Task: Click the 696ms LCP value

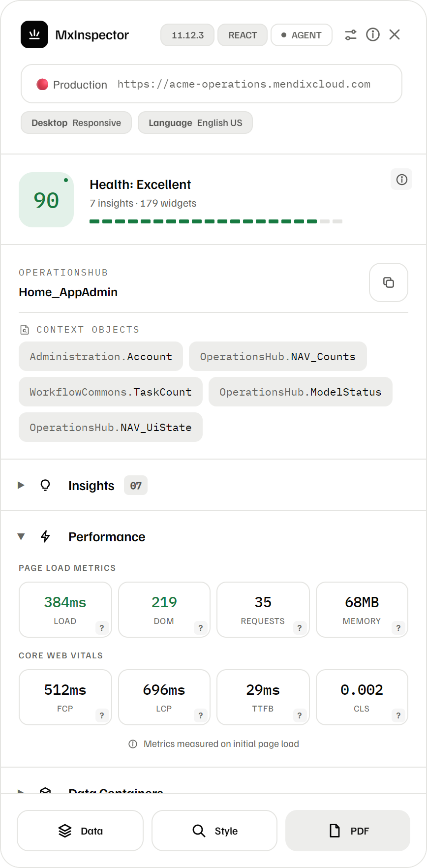Action: 164,690
